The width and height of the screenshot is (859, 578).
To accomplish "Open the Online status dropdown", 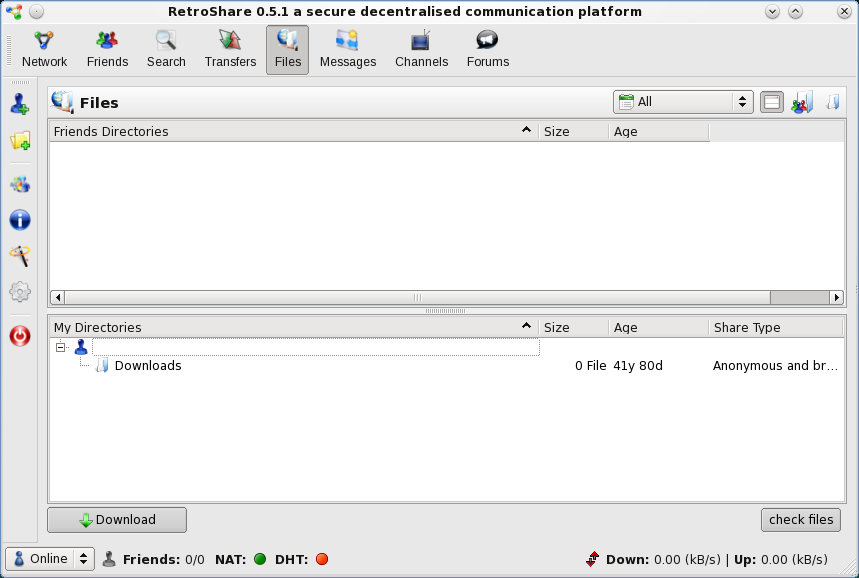I will coord(50,559).
